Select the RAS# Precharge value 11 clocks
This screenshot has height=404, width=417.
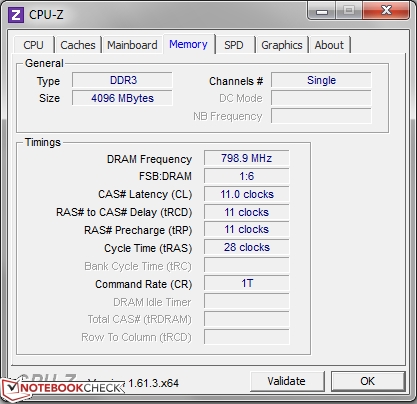247,229
